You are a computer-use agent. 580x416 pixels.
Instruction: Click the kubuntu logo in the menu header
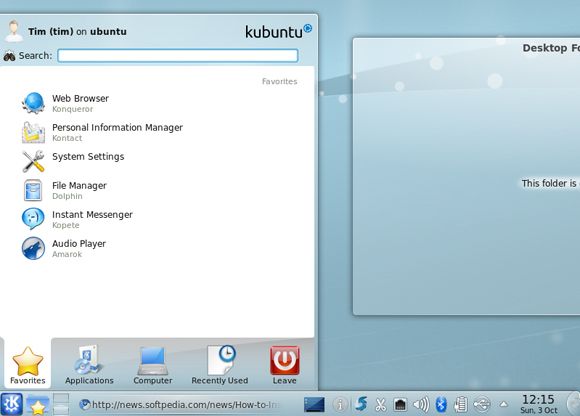click(279, 31)
